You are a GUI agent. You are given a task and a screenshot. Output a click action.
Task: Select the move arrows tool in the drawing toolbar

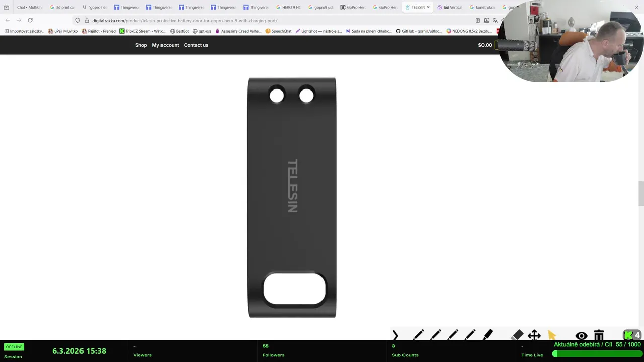[x=534, y=335]
